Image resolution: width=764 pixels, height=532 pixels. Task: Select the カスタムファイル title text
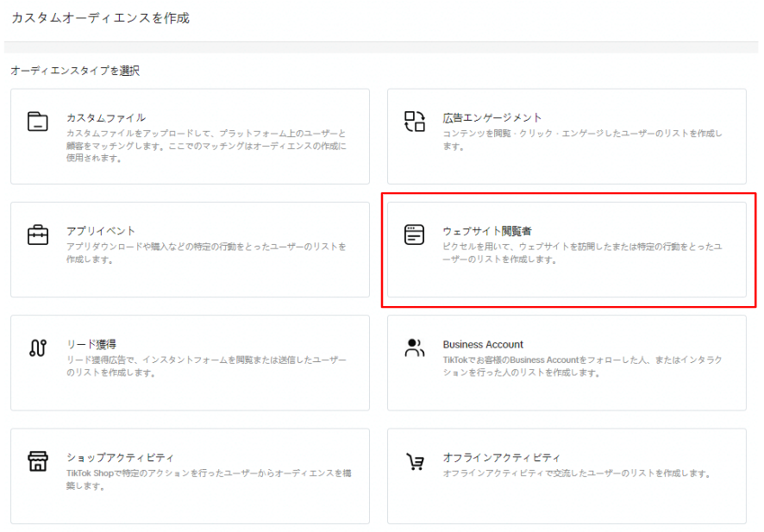point(106,117)
